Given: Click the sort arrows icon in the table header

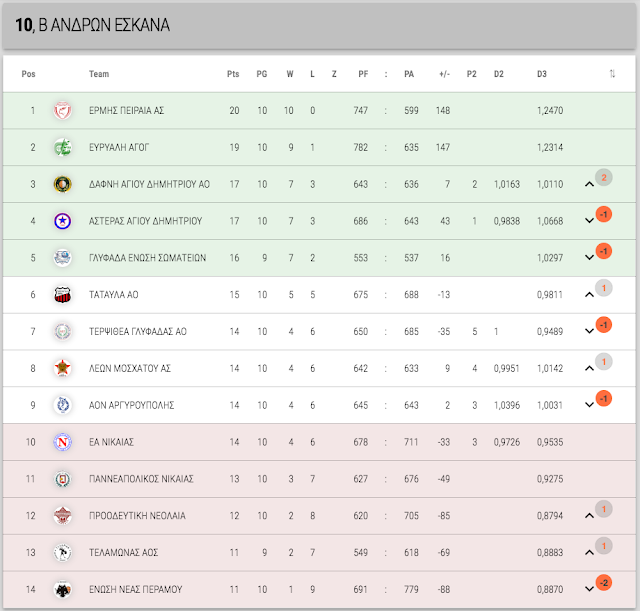Looking at the screenshot, I should pos(612,74).
